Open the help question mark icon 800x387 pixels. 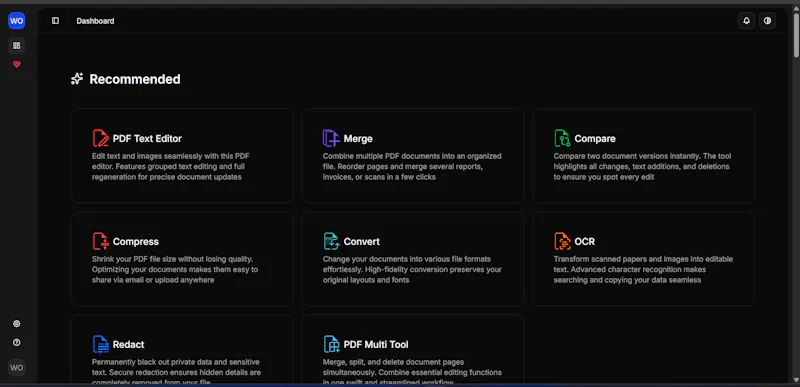(x=16, y=343)
